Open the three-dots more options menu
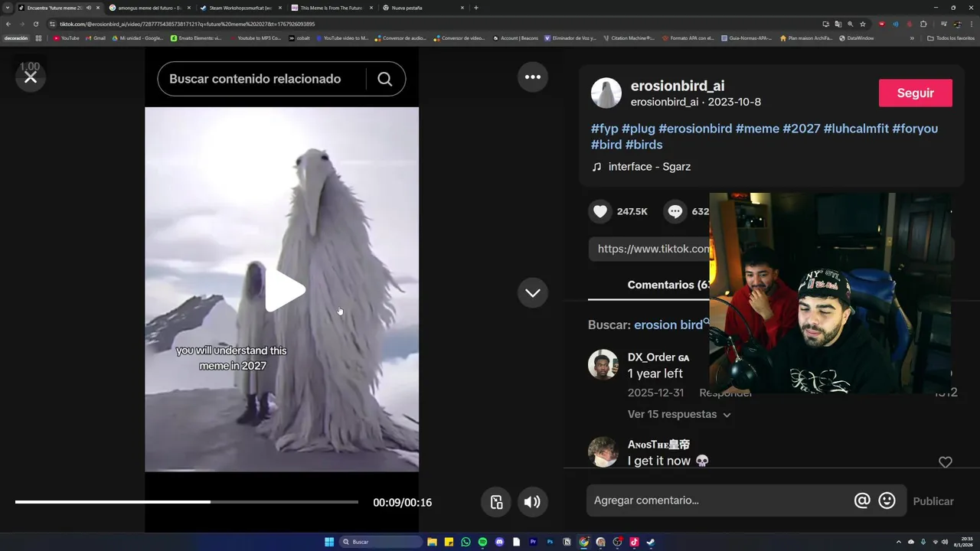 pos(533,77)
